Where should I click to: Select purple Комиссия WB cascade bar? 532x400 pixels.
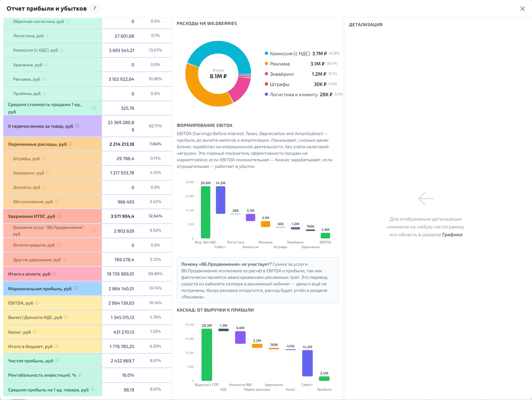240,337
